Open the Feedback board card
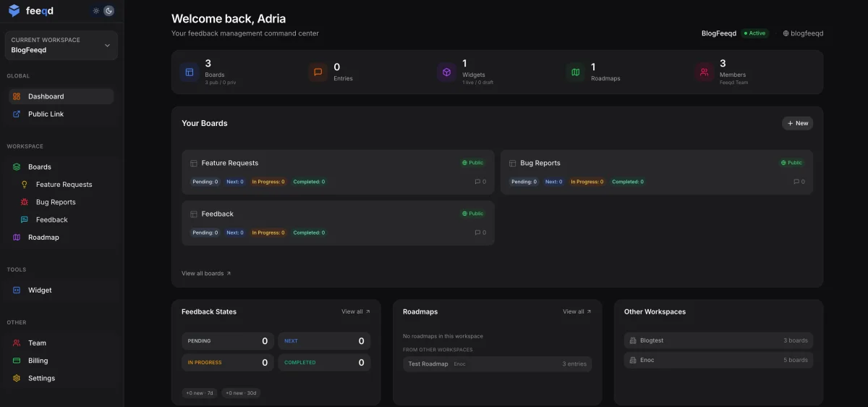This screenshot has height=407, width=868. point(338,223)
